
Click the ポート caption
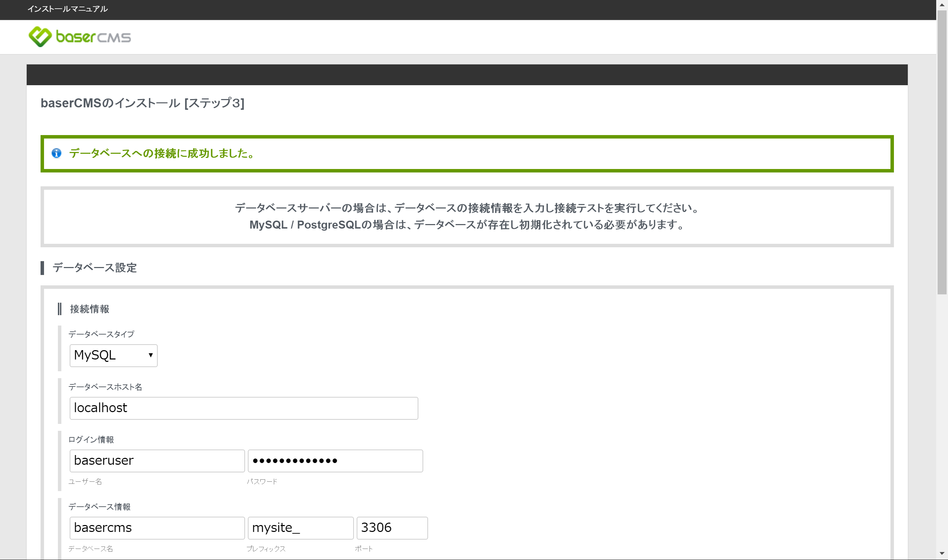click(364, 549)
